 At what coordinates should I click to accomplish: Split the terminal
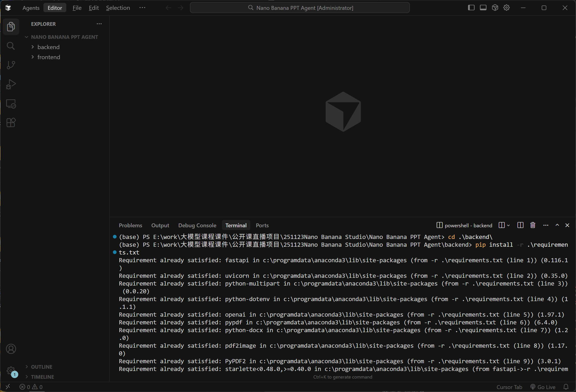click(x=520, y=225)
